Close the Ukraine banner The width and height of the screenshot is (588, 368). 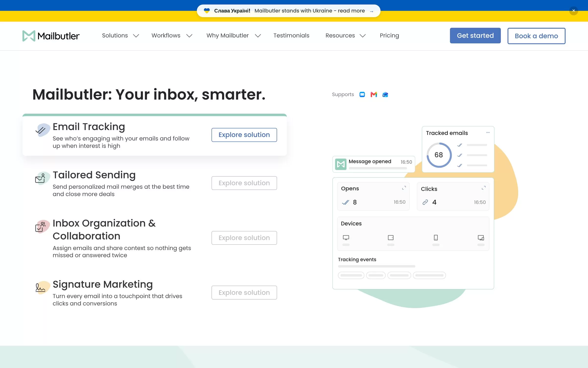coord(574,11)
